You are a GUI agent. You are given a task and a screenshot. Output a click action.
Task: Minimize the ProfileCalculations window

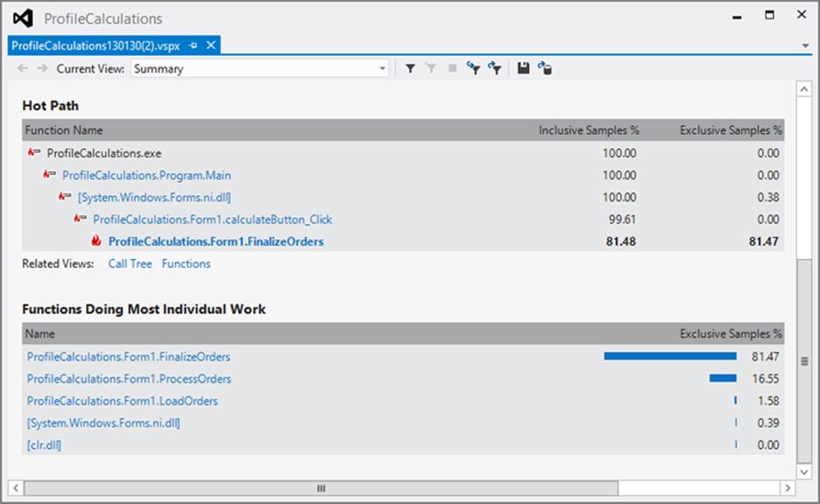pos(738,17)
